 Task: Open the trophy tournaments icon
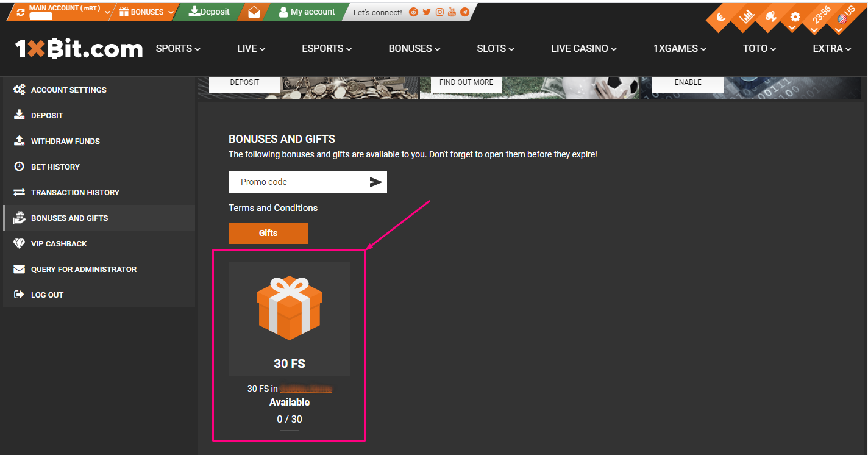click(770, 16)
